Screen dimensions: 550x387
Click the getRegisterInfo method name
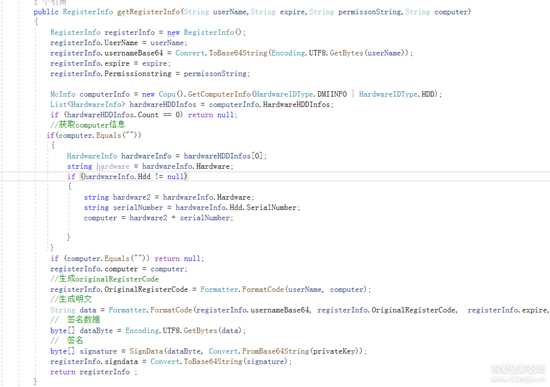149,12
